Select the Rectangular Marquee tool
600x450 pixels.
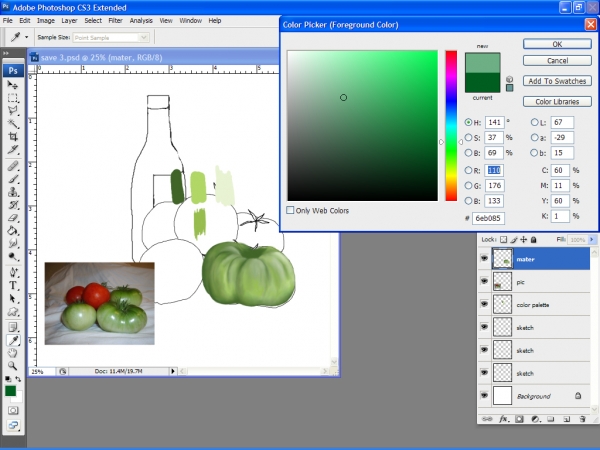point(13,98)
